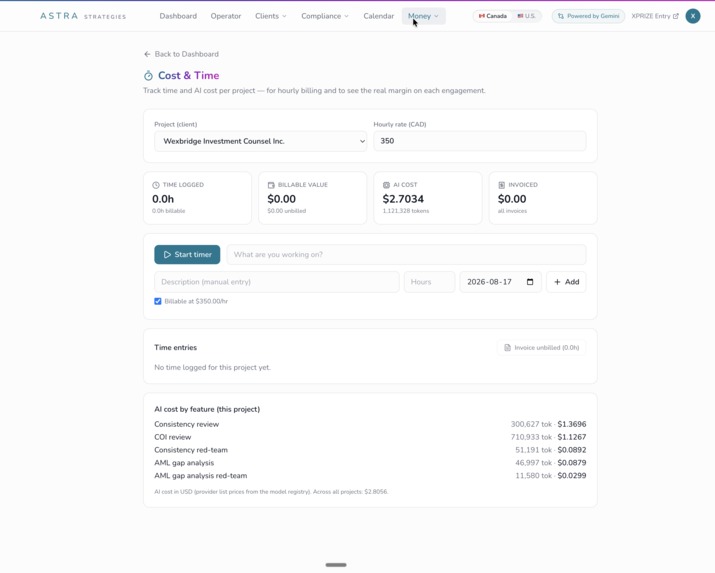
Task: Open the Calendar page
Action: [x=378, y=16]
